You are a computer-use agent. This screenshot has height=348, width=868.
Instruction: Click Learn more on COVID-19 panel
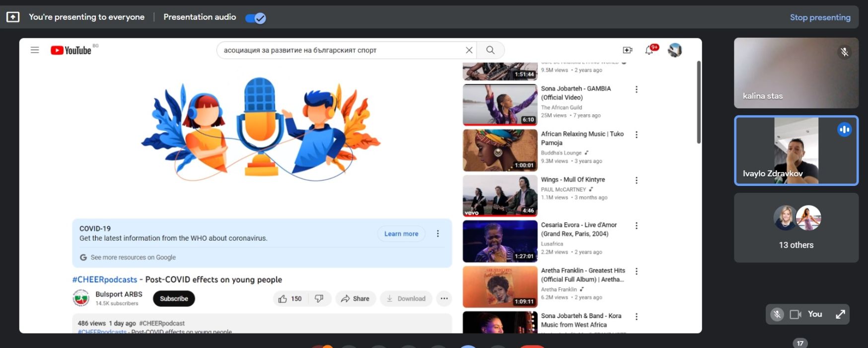pyautogui.click(x=401, y=234)
